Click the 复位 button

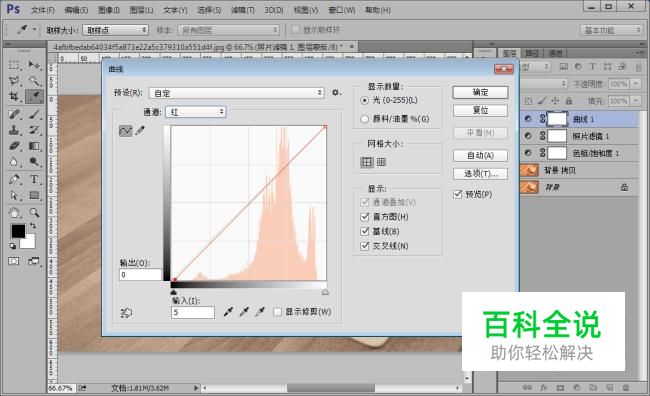point(480,110)
